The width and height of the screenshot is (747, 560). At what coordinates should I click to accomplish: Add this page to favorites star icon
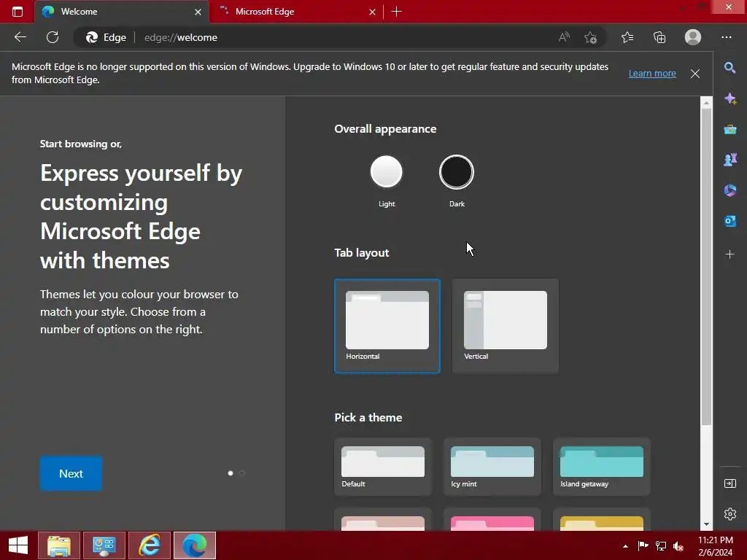(x=590, y=37)
